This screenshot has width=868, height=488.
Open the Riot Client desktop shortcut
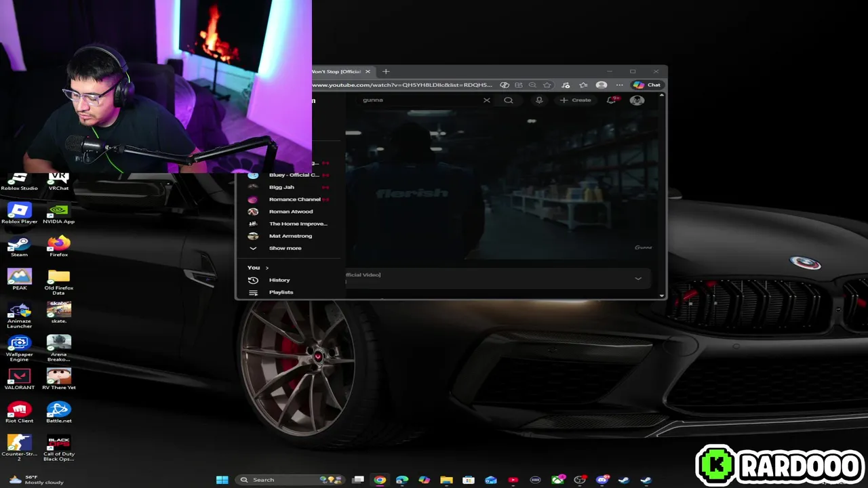tap(19, 413)
